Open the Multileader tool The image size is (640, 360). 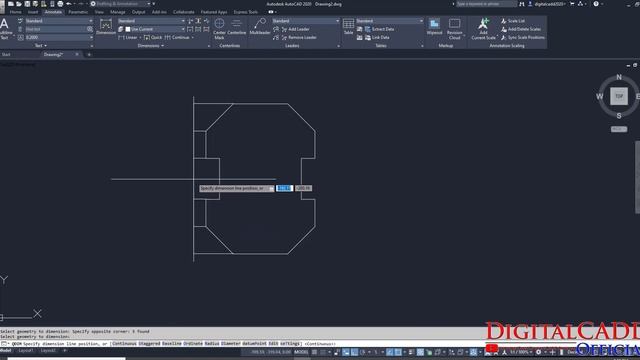point(260,27)
